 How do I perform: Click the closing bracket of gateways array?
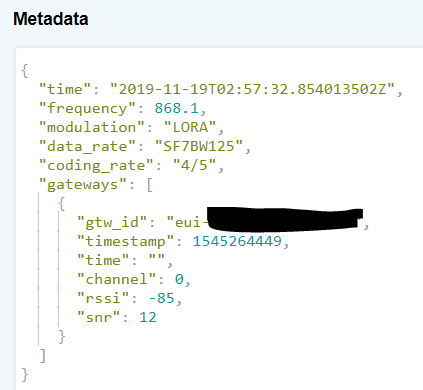point(42,356)
